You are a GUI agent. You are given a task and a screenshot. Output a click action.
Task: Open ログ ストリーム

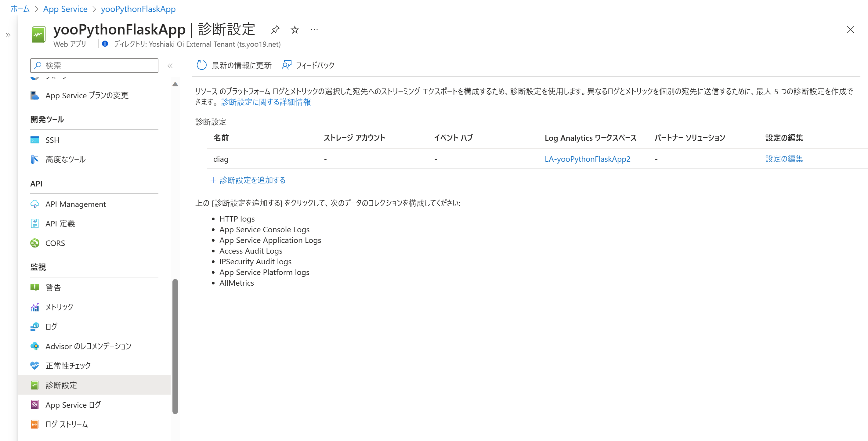(66, 424)
